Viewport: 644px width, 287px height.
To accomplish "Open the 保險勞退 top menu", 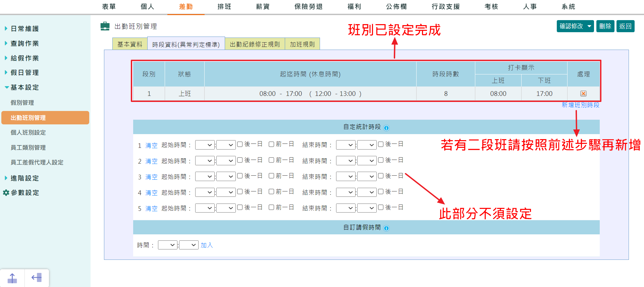I will pos(309,7).
